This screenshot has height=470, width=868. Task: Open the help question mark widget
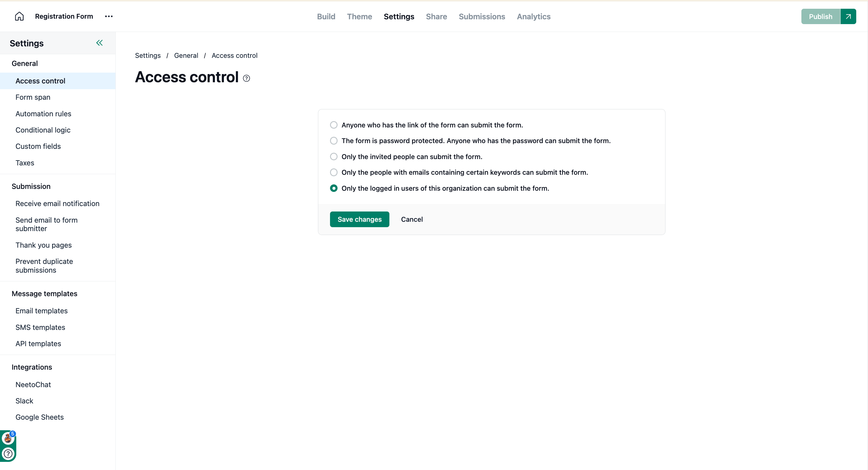pyautogui.click(x=8, y=453)
